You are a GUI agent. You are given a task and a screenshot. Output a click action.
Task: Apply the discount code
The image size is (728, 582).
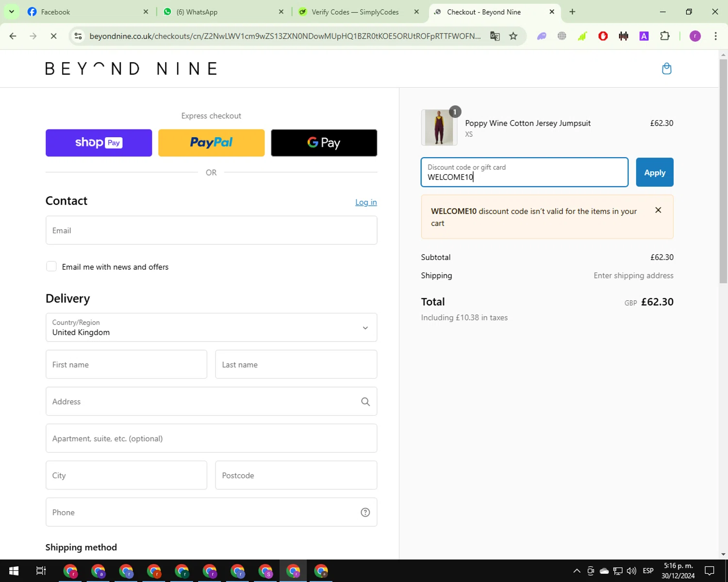655,172
